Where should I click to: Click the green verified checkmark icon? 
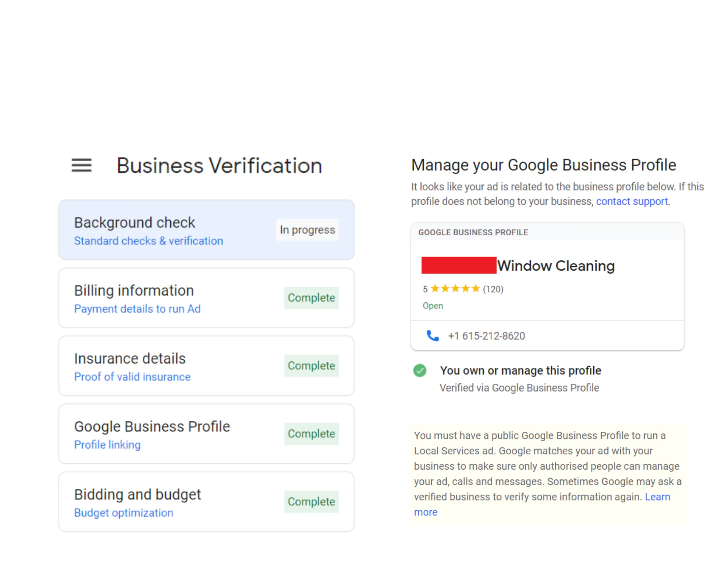click(x=420, y=371)
